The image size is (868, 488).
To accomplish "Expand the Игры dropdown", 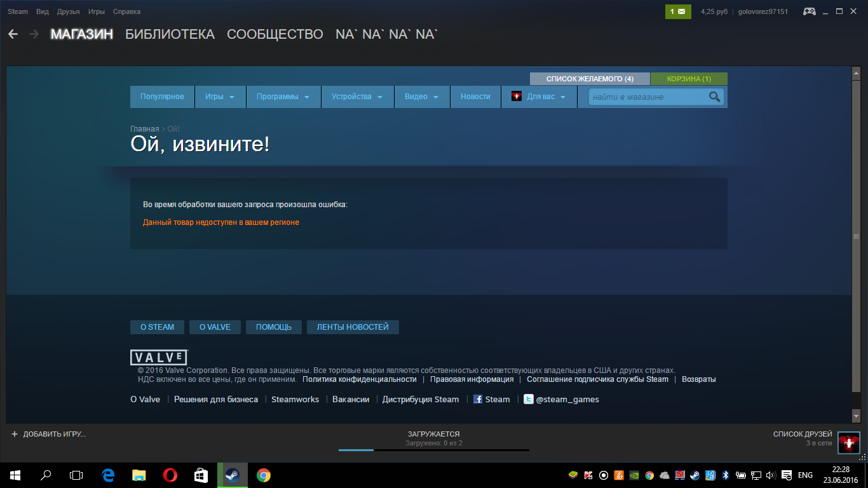I will pos(220,97).
